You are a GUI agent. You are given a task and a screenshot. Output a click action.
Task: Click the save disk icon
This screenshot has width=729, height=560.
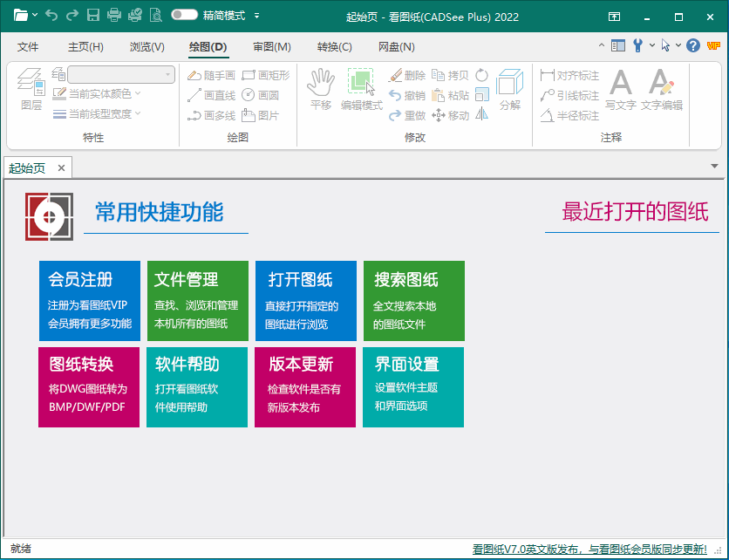point(93,16)
